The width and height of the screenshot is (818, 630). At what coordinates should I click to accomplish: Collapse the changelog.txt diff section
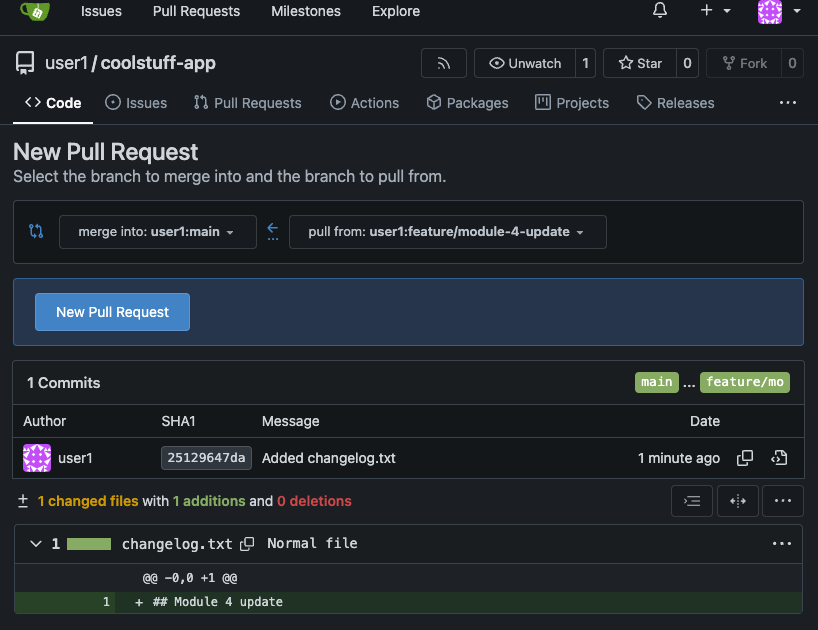click(36, 544)
